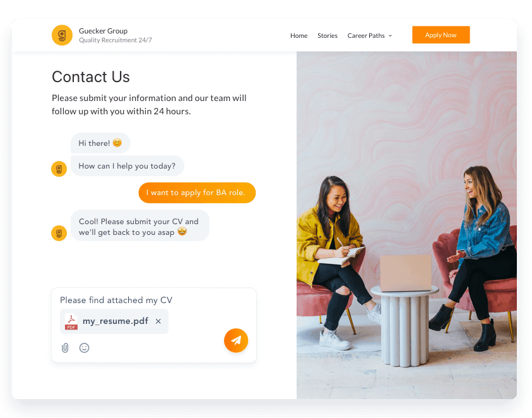Send message with paper plane button
532x418 pixels.
click(236, 340)
